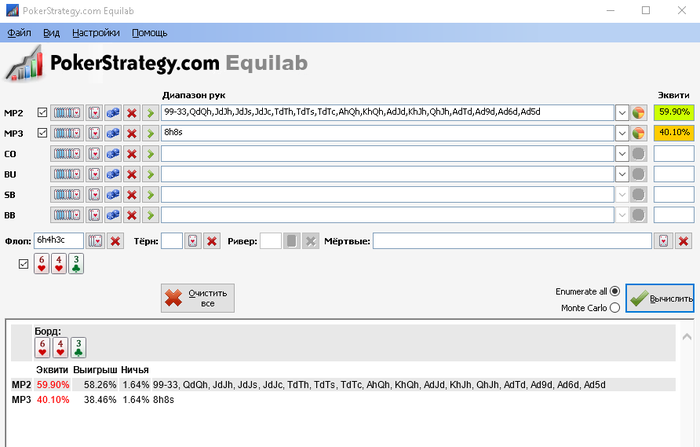Viewport: 700px width, 447px height.
Task: Open MP2 pie chart equity breakdown
Action: [639, 113]
